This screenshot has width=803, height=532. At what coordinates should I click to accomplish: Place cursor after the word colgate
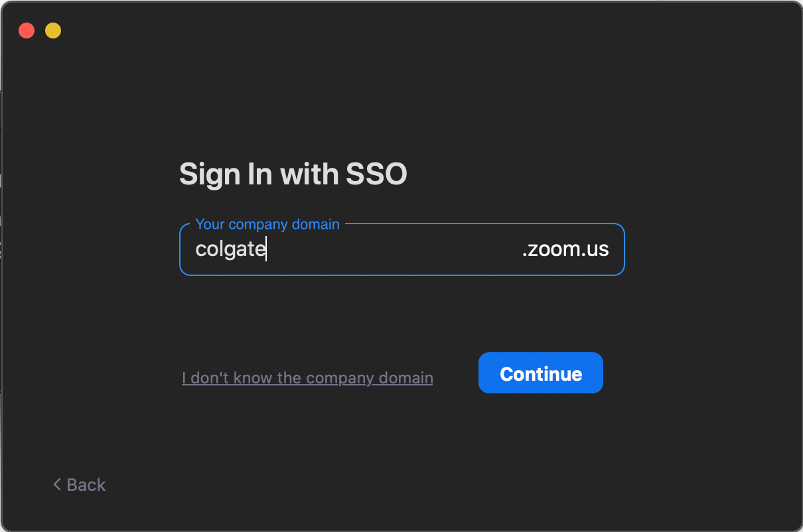click(x=266, y=249)
